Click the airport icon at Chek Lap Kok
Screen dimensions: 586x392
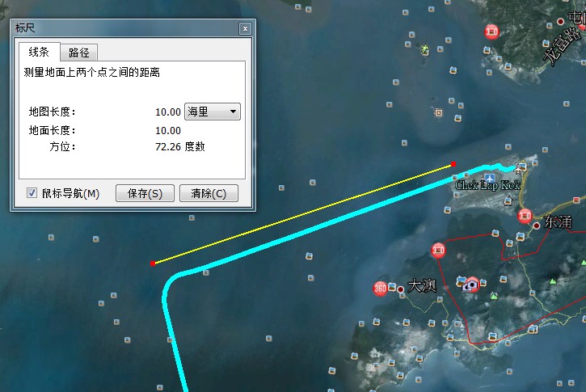[490, 179]
